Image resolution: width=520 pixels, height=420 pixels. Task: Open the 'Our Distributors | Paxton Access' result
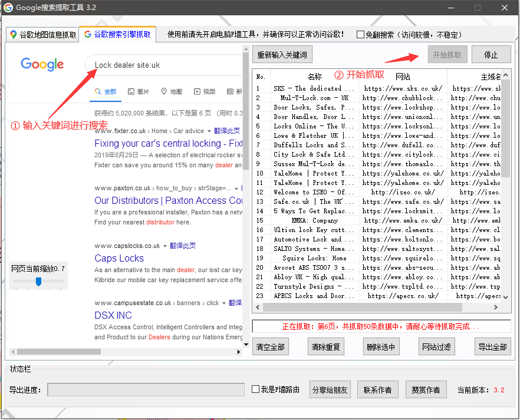[x=168, y=200]
